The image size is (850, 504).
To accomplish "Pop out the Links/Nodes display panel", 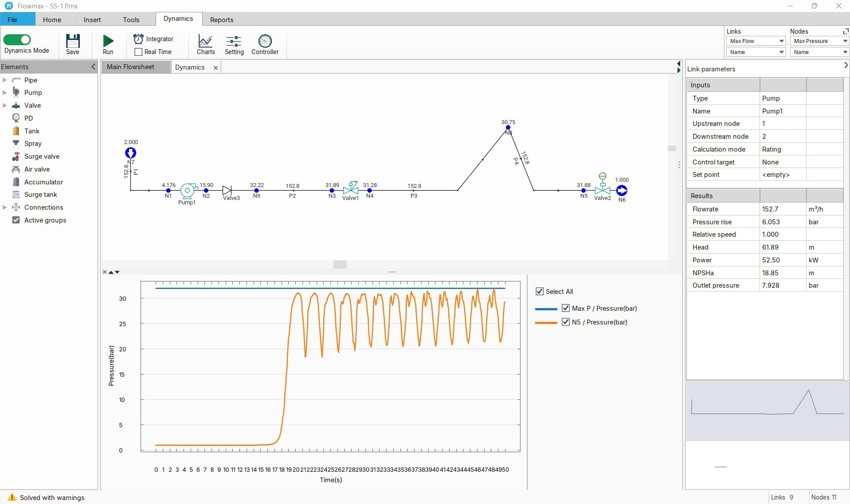I will (846, 31).
